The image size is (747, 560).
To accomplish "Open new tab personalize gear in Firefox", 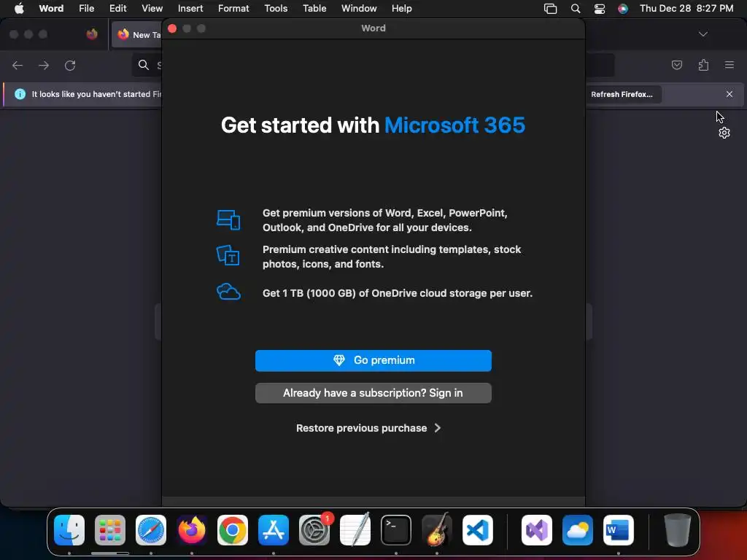I will click(x=724, y=133).
